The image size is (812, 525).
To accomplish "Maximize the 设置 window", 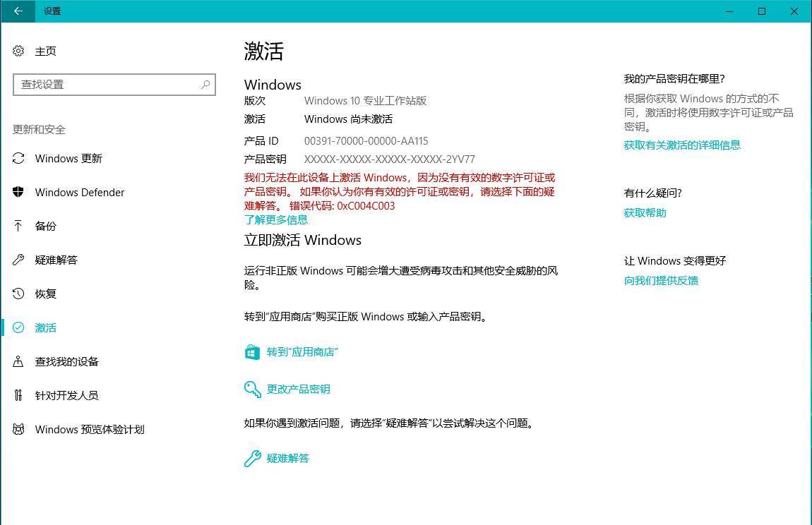I will (x=762, y=11).
